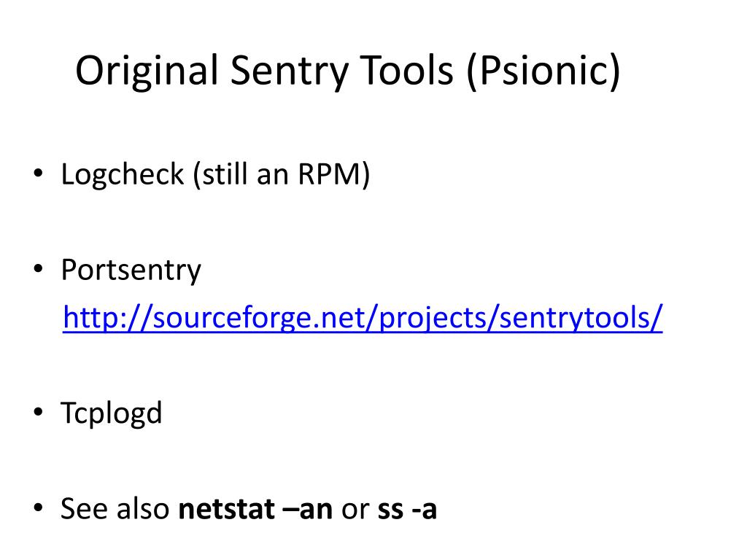Image resolution: width=747 pixels, height=560 pixels.
Task: Click the word 'Sentry' in the title
Action: click(290, 71)
